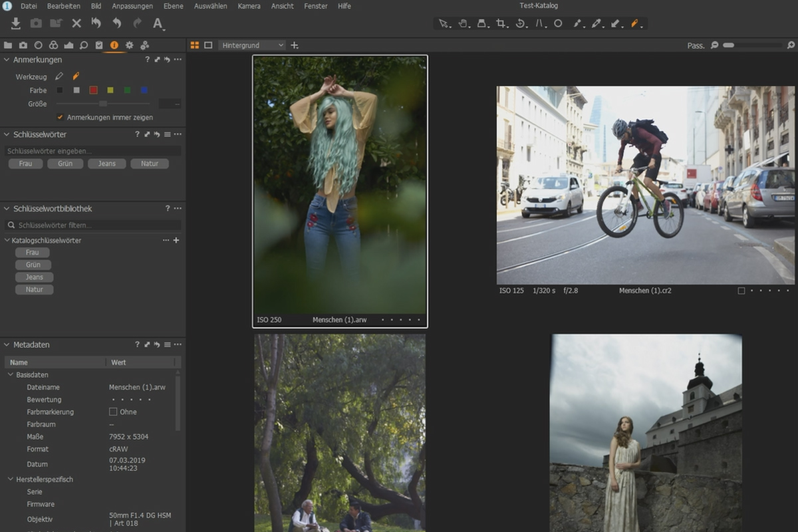Select the arrow pointer cursor tool
798x532 pixels.
pos(444,23)
